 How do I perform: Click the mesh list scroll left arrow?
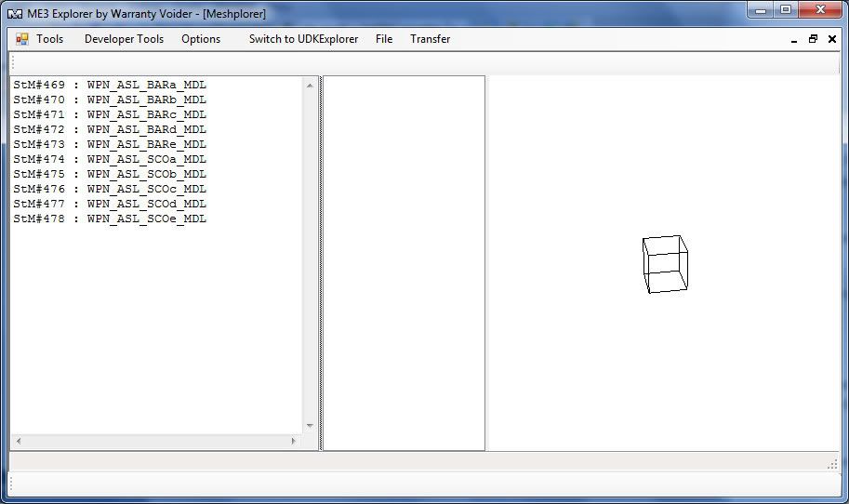[19, 441]
